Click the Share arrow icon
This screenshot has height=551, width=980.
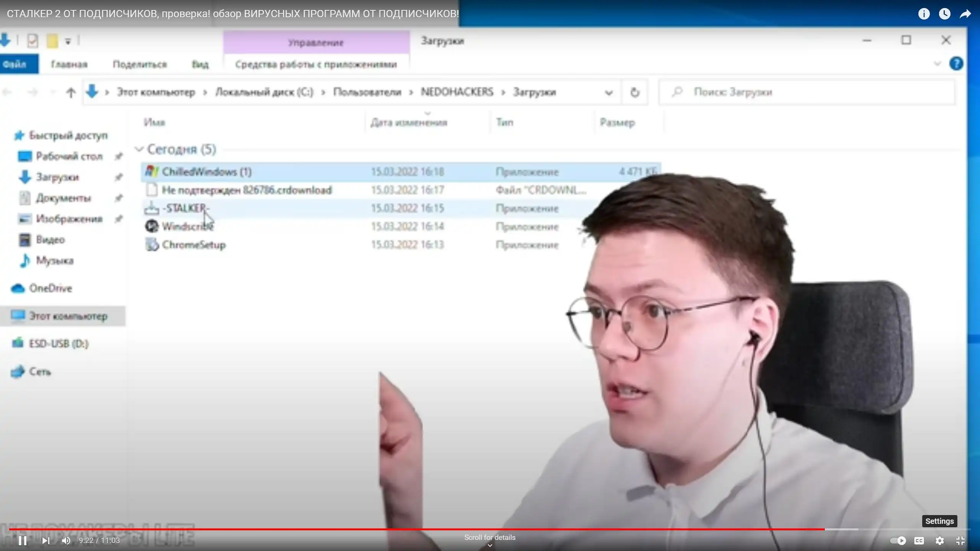(965, 14)
